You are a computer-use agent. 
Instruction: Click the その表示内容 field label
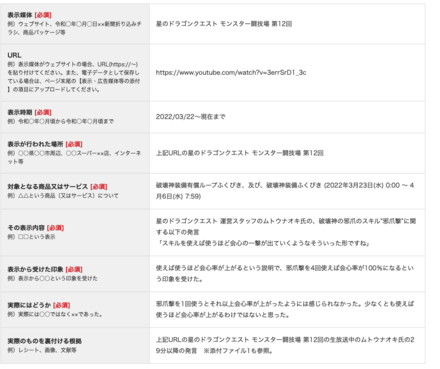coord(26,228)
